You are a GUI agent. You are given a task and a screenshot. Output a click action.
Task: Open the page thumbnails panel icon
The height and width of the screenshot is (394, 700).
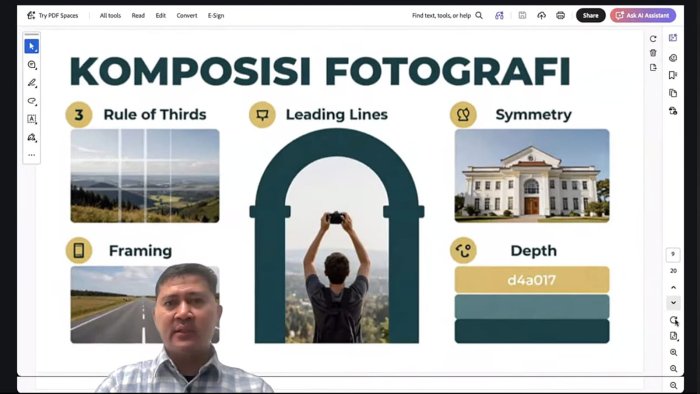[x=673, y=93]
